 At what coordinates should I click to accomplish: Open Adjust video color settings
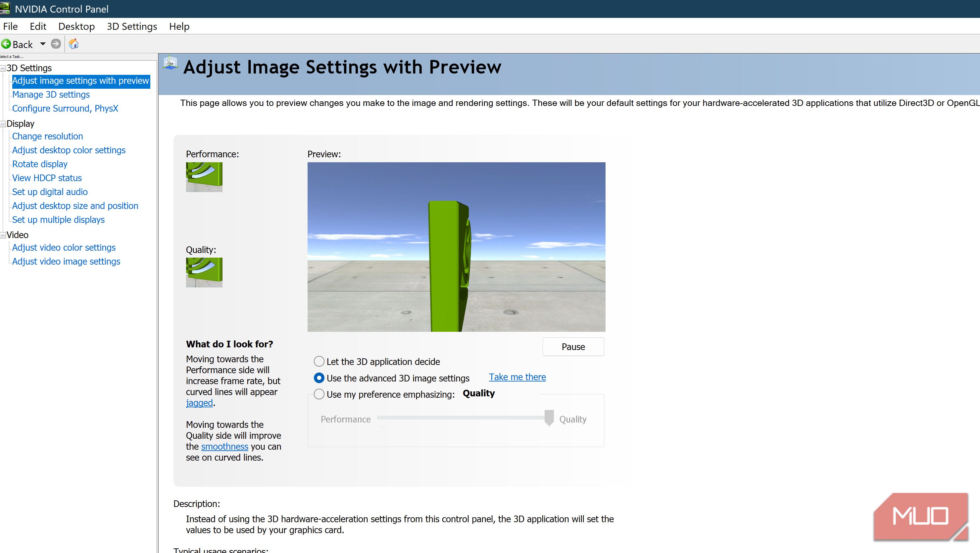[x=64, y=247]
